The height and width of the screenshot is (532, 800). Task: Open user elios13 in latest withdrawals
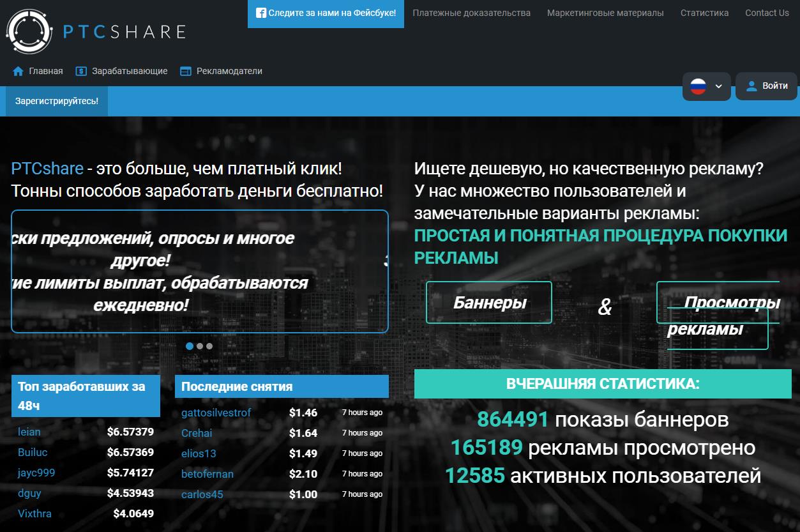click(199, 453)
